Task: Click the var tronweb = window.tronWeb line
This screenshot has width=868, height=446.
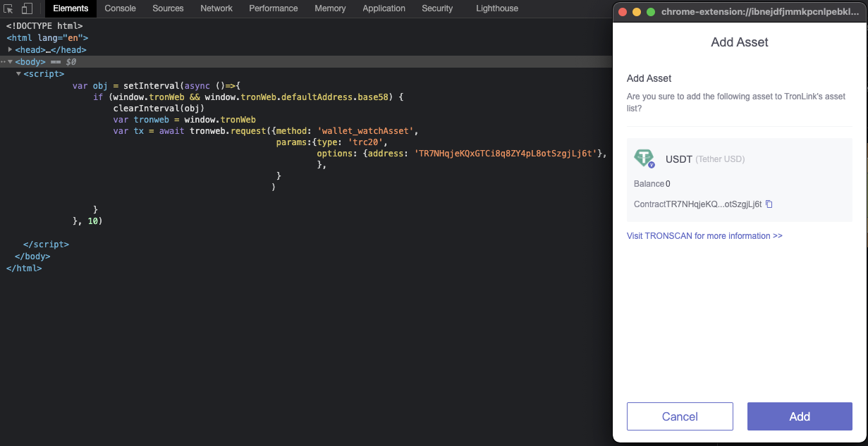Action: (x=184, y=120)
